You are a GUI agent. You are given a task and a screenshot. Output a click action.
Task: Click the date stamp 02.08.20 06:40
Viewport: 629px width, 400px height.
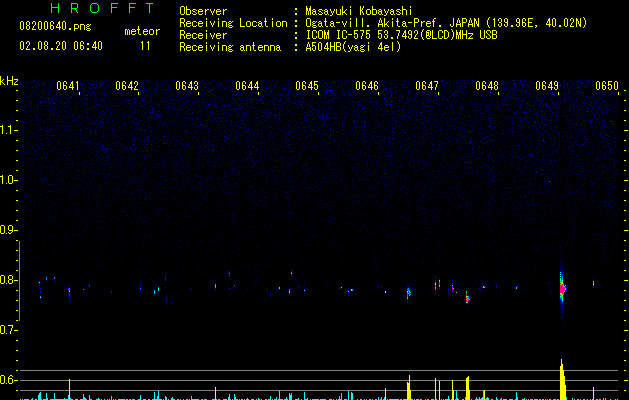[x=61, y=46]
